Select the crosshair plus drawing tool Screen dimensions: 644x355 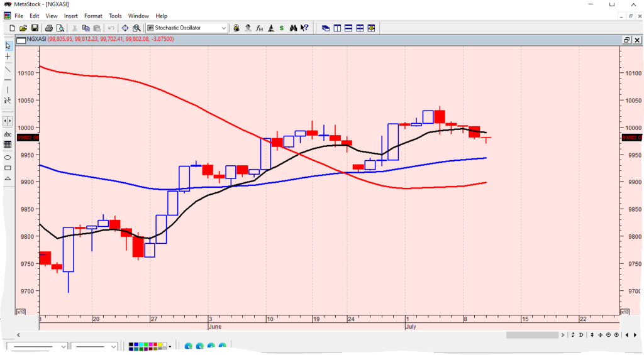point(8,57)
